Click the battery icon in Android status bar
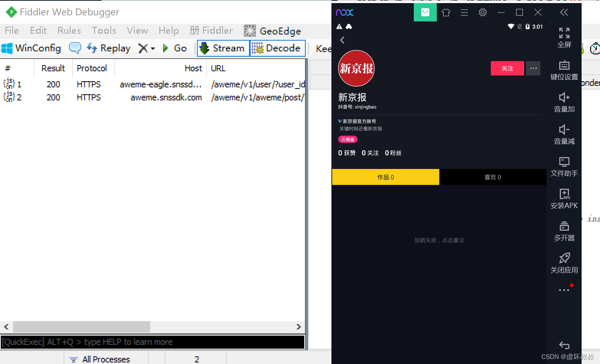 click(528, 26)
